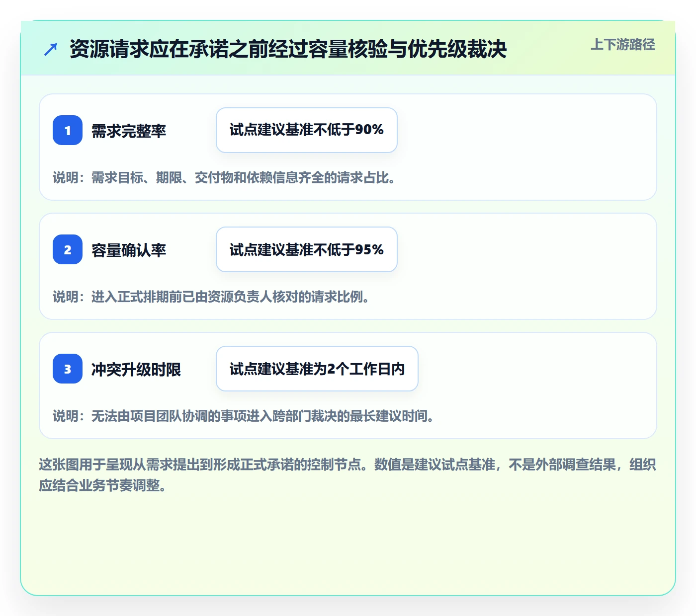The height and width of the screenshot is (616, 696).
Task: Click the footer note starting 这张图用于呈现
Action: [x=348, y=475]
